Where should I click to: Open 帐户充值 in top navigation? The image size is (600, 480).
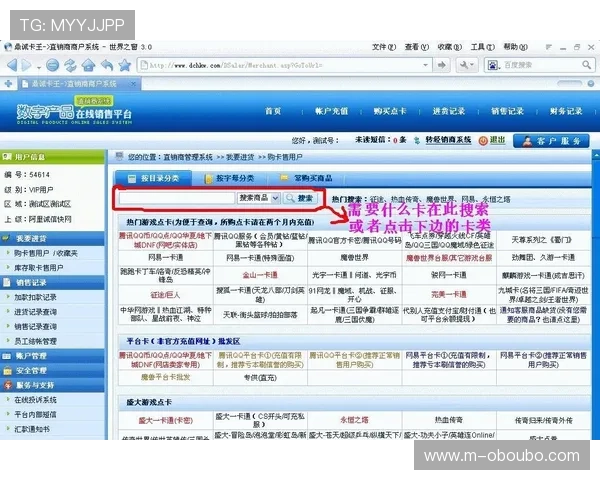(x=331, y=111)
